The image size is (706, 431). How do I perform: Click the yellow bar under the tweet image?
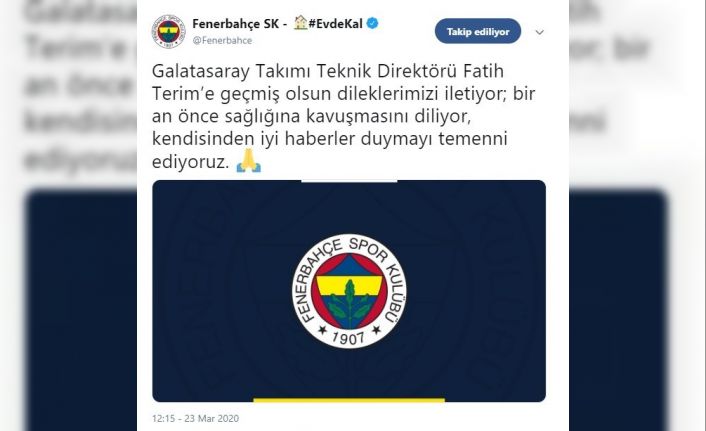[x=349, y=399]
